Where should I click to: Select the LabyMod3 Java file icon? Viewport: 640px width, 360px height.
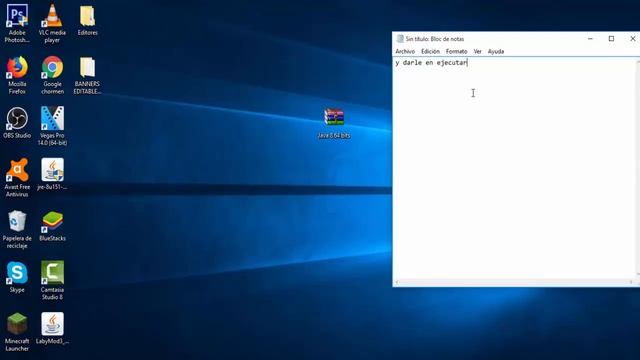pyautogui.click(x=52, y=324)
